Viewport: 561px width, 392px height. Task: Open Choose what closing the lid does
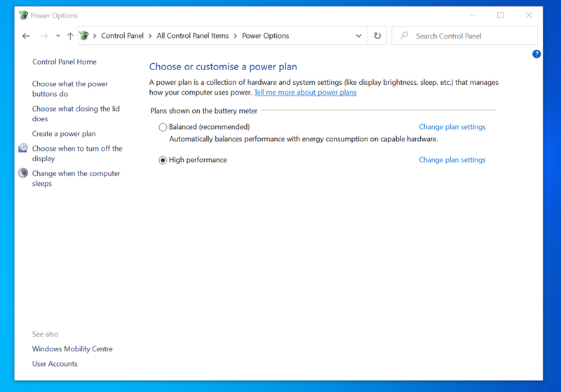tap(76, 114)
